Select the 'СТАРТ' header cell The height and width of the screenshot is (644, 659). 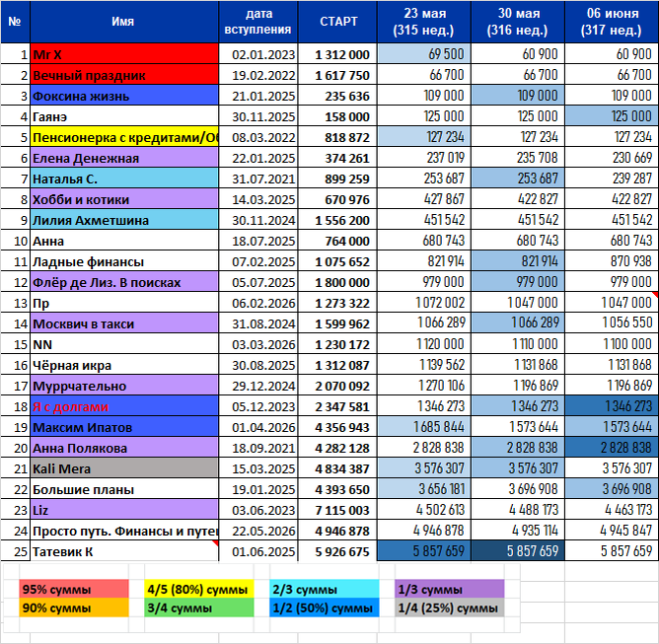click(x=337, y=22)
